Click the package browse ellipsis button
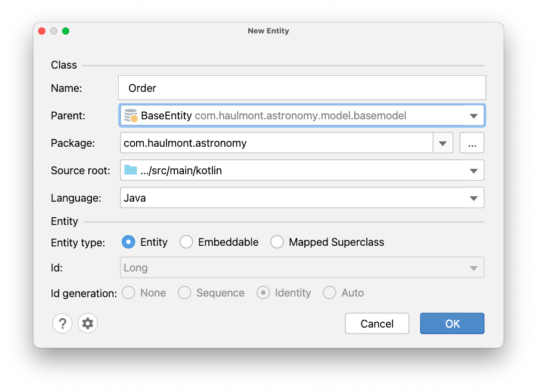The image size is (537, 392). pos(472,143)
